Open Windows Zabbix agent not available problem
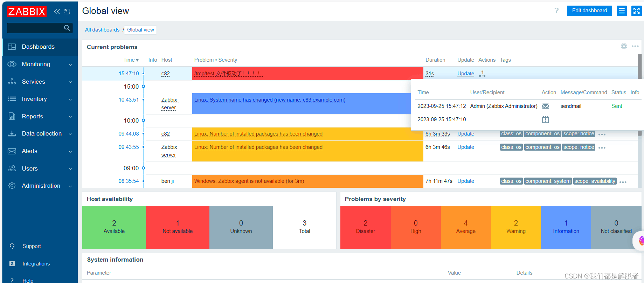Screen dimensions: 644x283 coord(249,181)
